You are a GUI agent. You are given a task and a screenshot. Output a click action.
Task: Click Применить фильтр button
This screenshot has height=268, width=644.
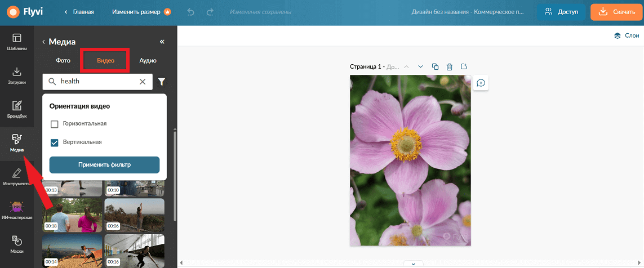pos(104,165)
